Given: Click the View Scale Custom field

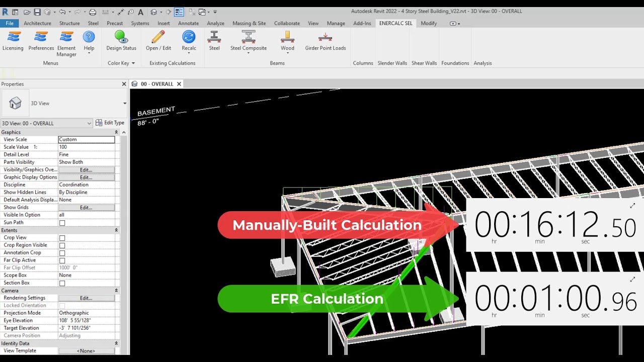Looking at the screenshot, I should 86,140.
